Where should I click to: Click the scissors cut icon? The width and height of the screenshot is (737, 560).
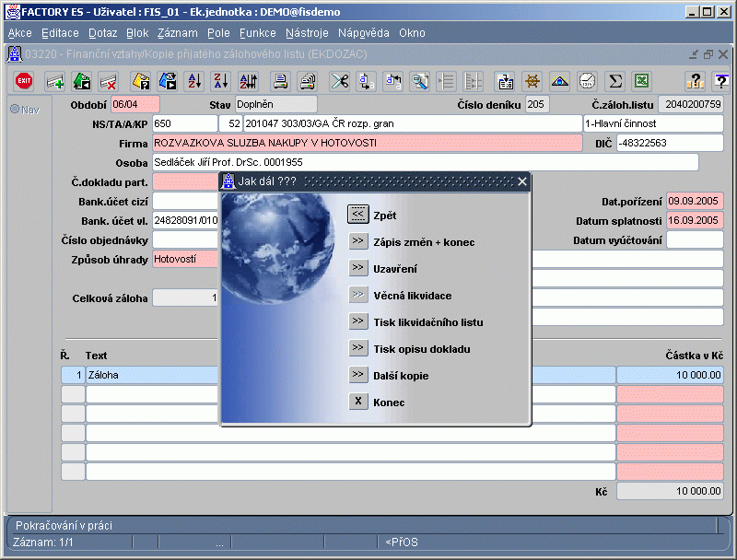(x=339, y=81)
